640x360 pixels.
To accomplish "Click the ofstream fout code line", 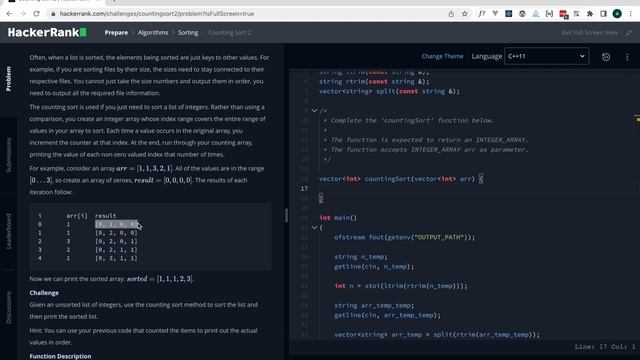I will (x=404, y=237).
